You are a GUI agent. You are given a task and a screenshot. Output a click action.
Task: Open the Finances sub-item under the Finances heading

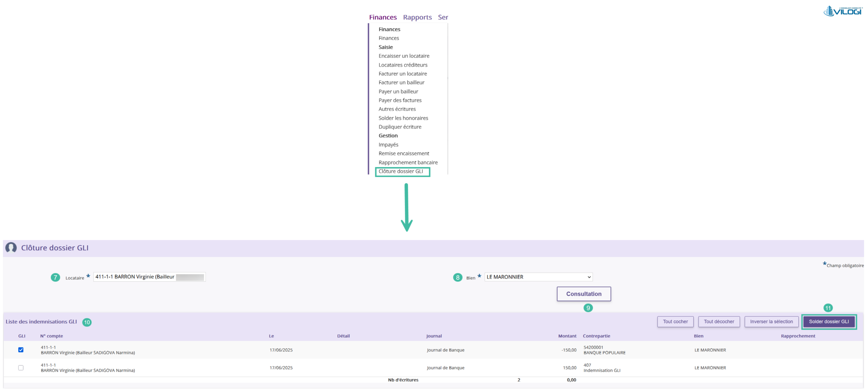pyautogui.click(x=388, y=38)
